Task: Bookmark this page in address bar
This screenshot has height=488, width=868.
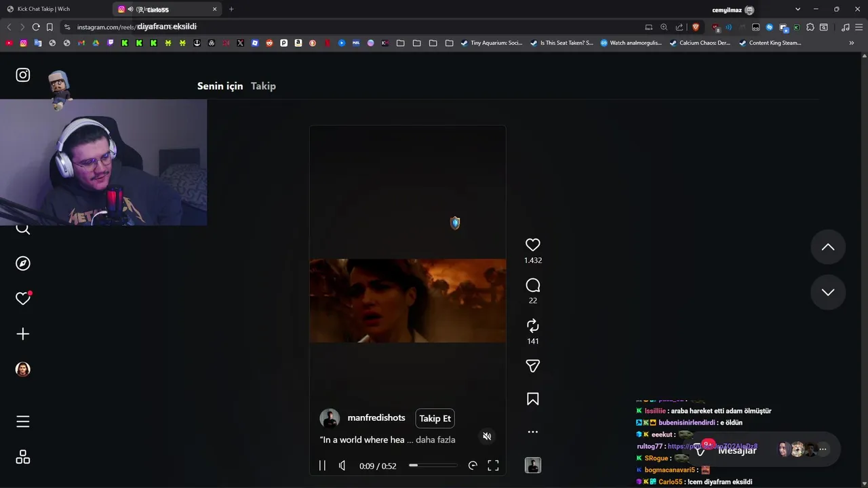Action: [x=50, y=27]
